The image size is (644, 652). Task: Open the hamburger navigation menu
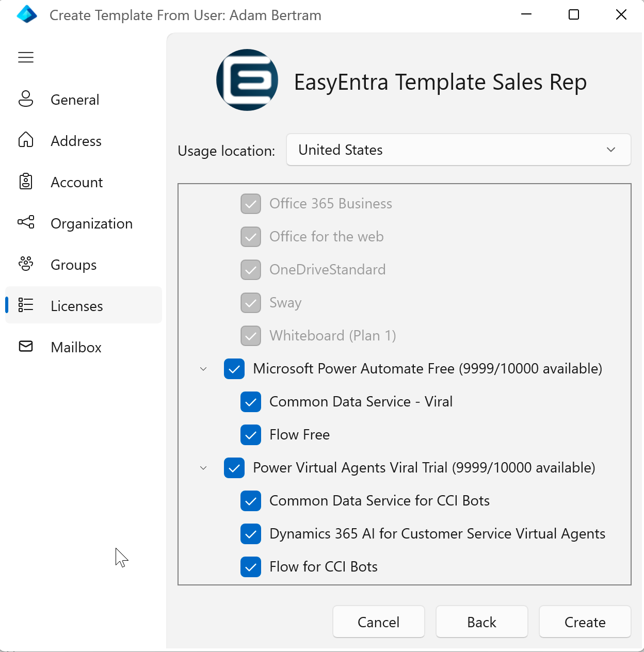click(x=25, y=57)
